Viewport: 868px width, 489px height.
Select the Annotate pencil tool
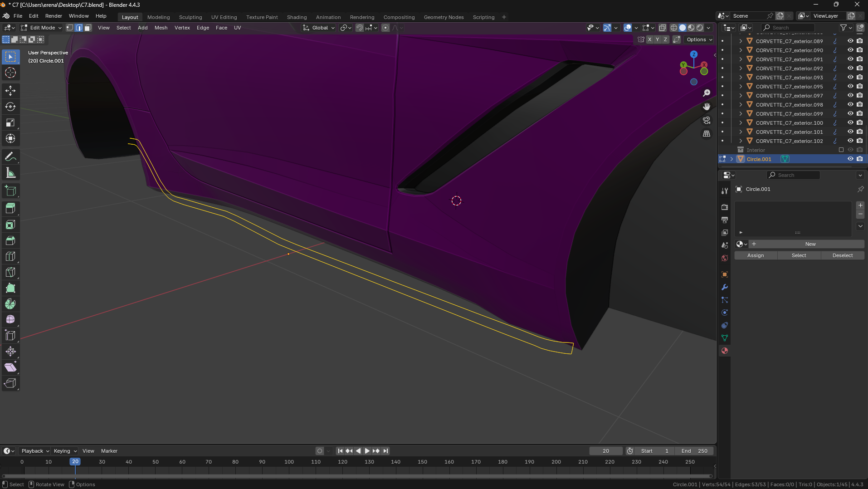click(10, 157)
